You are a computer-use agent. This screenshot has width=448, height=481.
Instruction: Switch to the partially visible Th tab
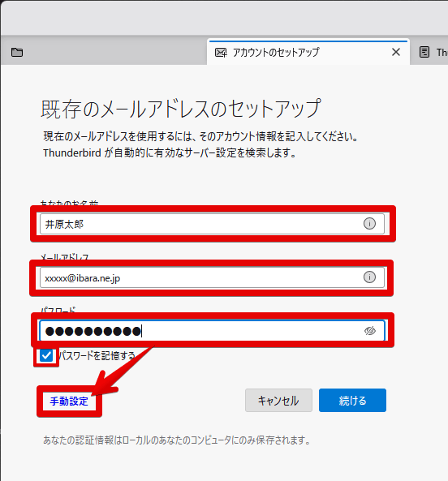[x=433, y=52]
